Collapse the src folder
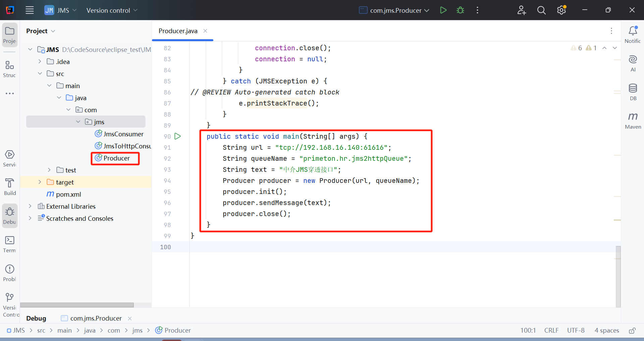The image size is (644, 341). 40,73
